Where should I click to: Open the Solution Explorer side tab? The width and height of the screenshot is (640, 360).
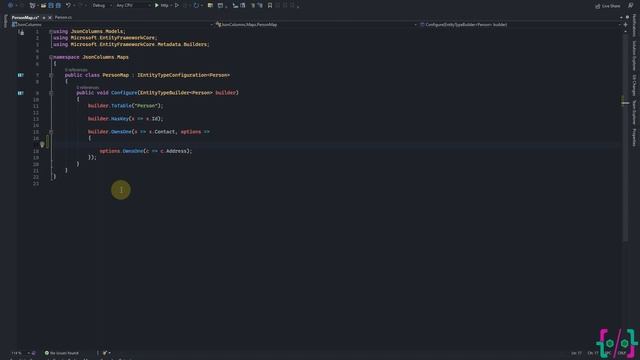click(x=634, y=55)
